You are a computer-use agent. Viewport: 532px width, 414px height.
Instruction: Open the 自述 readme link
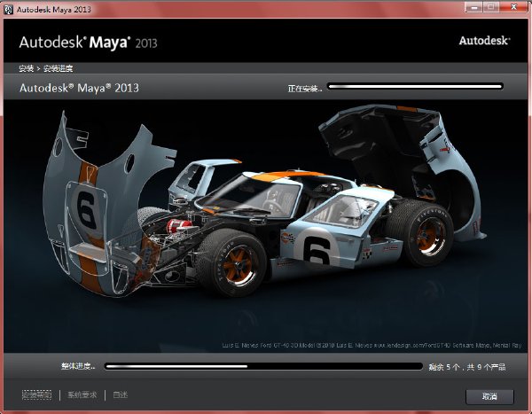120,395
